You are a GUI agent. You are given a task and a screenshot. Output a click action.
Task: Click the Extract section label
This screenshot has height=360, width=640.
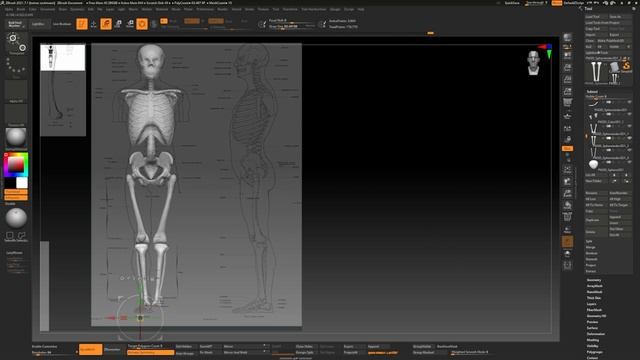click(x=591, y=271)
